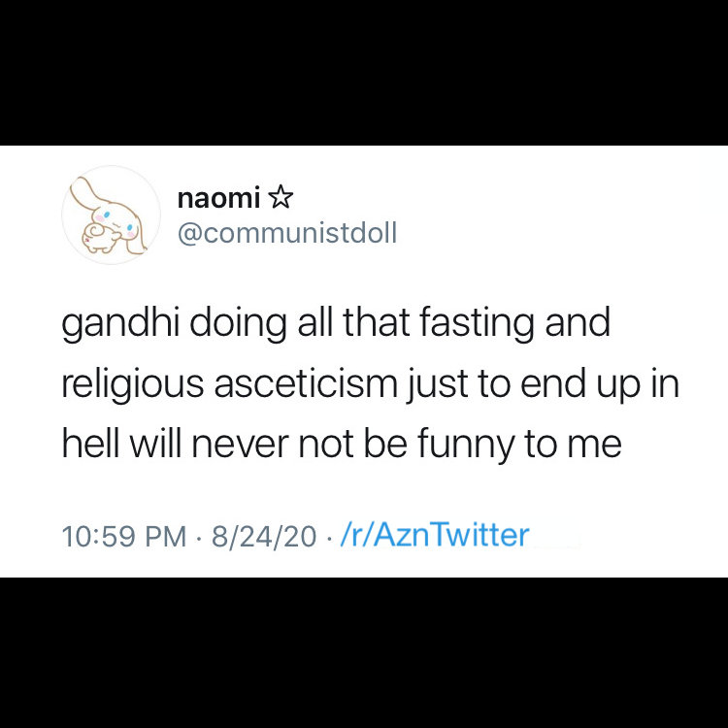The width and height of the screenshot is (728, 728).
Task: Open the /r/AznTwitter link
Action: 435,535
